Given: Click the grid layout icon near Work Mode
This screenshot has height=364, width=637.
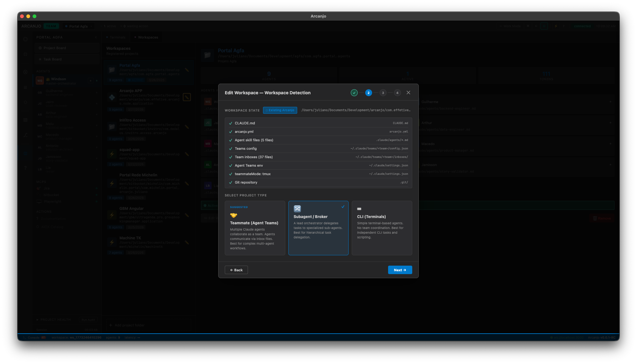Looking at the screenshot, I should tap(536, 26).
